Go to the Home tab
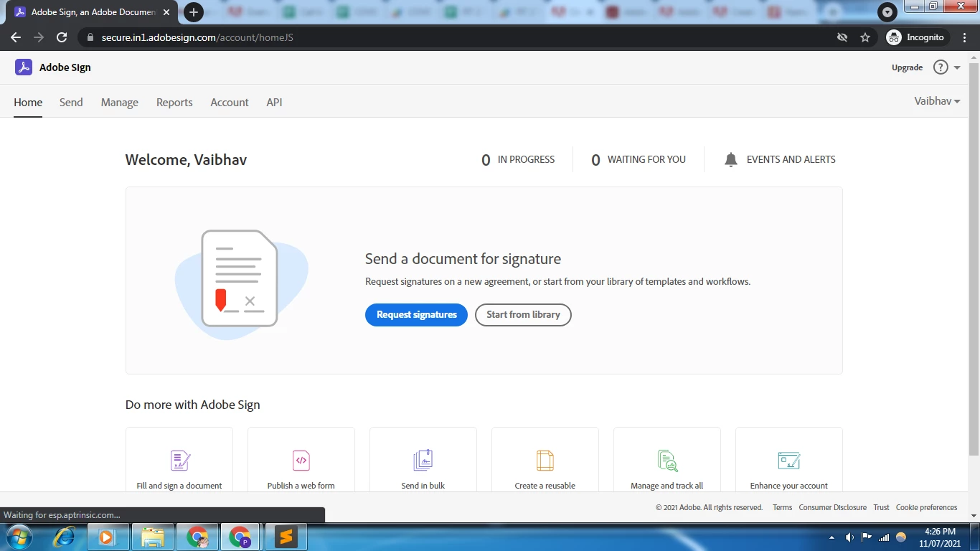 pos(28,103)
